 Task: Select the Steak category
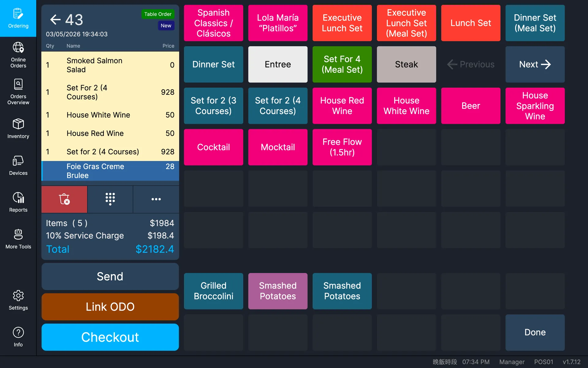406,64
